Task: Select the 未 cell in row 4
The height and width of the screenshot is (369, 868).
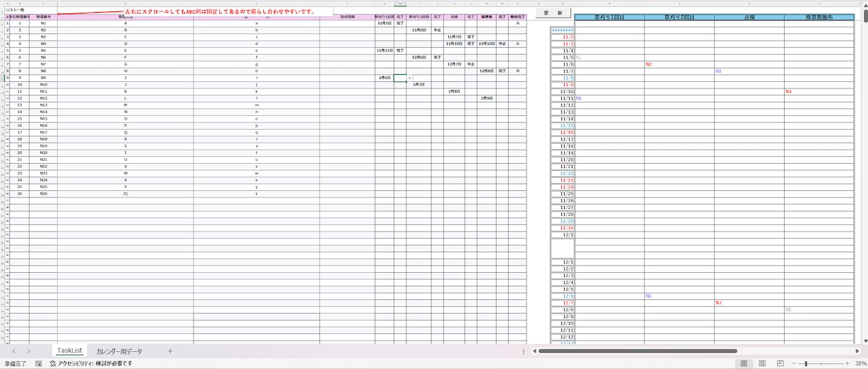Action: (x=518, y=43)
